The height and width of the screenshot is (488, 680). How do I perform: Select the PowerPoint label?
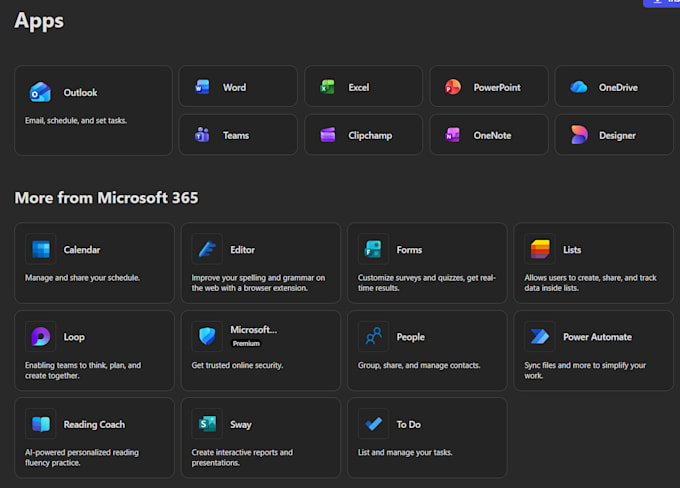[497, 87]
